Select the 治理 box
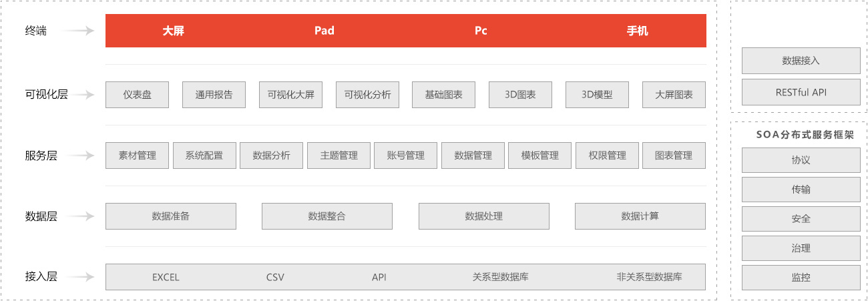The width and height of the screenshot is (868, 301). [x=801, y=248]
